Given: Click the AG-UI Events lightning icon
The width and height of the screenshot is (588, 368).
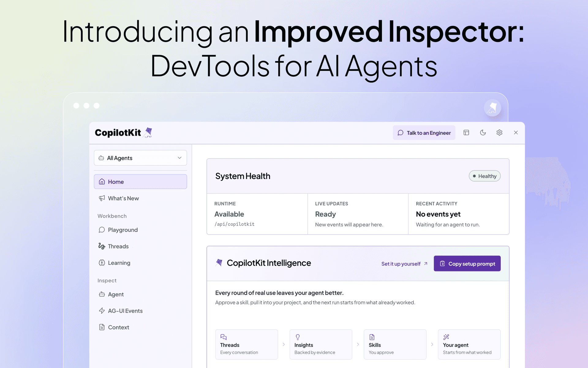Looking at the screenshot, I should click(x=102, y=311).
